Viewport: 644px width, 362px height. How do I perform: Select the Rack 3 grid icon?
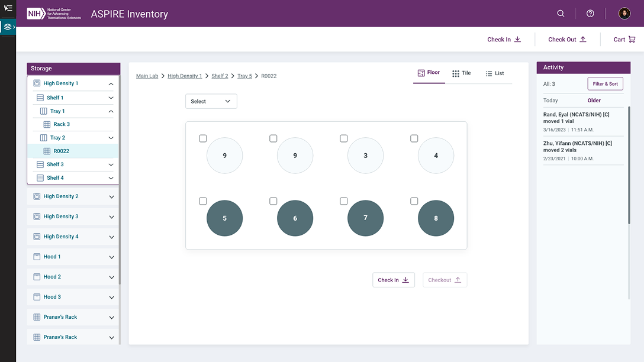(47, 124)
